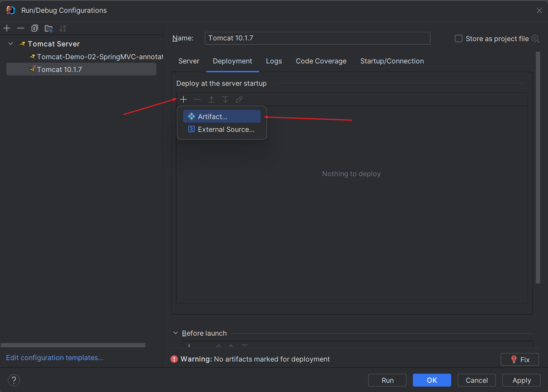Select the Tomcat 10.1.7 configuration
The height and width of the screenshot is (392, 548).
pyautogui.click(x=81, y=69)
